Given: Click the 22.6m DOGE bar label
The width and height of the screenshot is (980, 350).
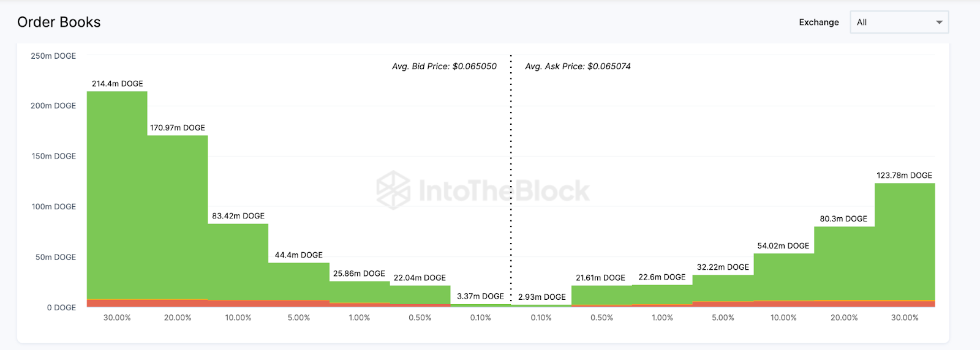Looking at the screenshot, I should [x=662, y=277].
